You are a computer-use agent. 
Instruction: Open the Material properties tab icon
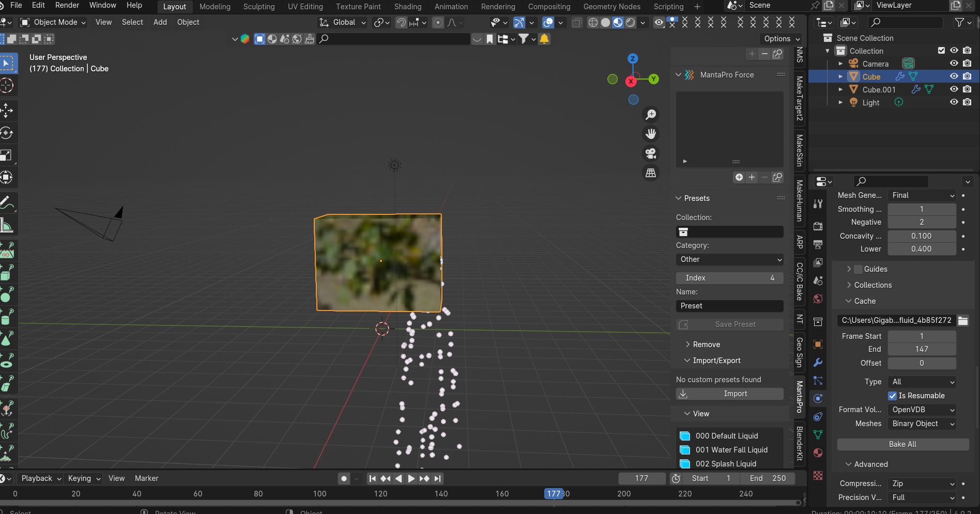tap(818, 453)
